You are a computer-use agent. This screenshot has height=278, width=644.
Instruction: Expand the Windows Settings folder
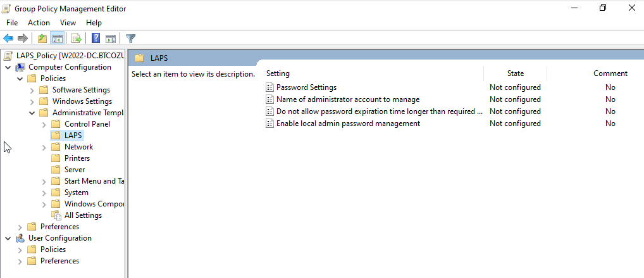pos(32,101)
